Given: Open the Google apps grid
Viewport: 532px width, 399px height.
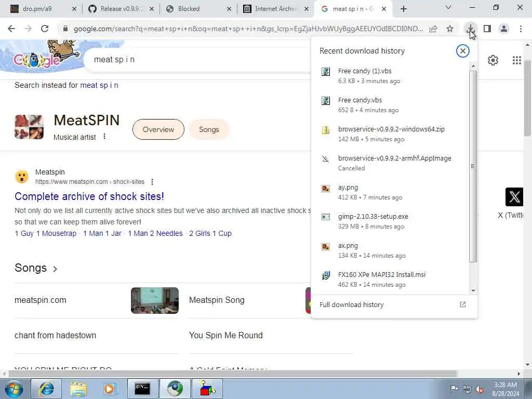Looking at the screenshot, I should (517, 60).
